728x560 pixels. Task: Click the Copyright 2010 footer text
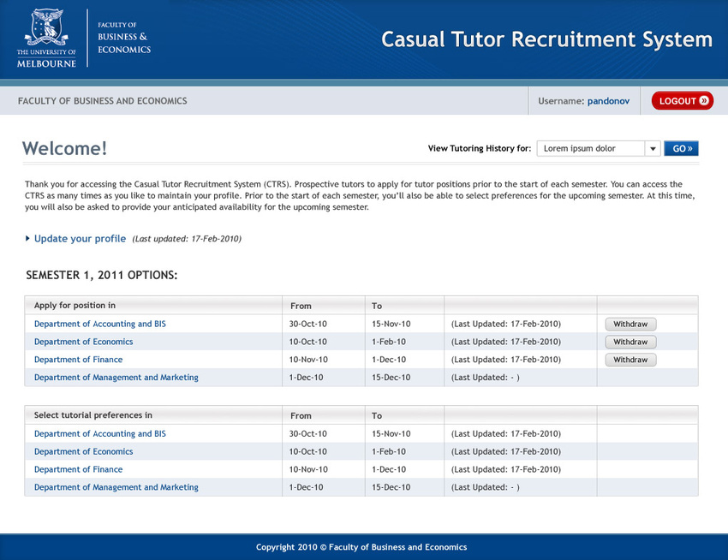[361, 547]
